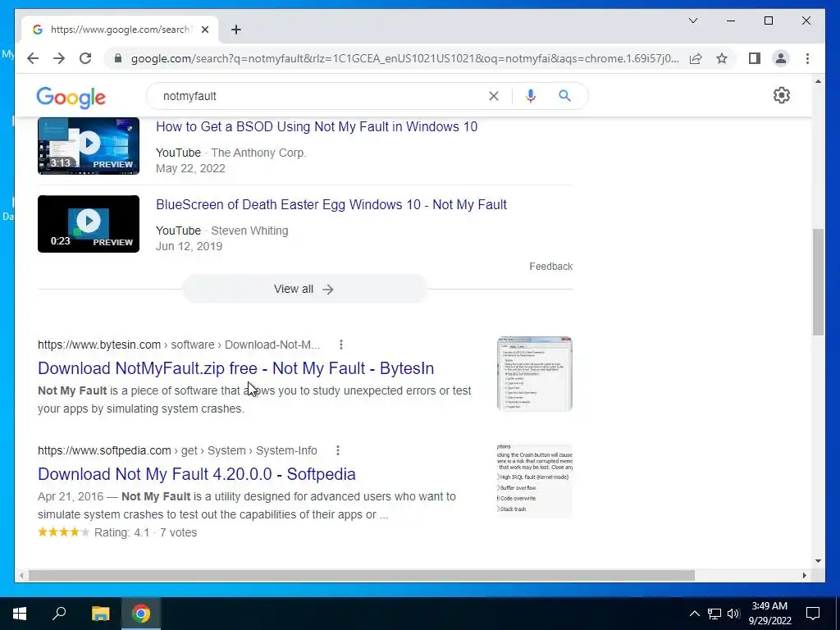Click the scroll up arrow
Screen dimensions: 840x630
(x=818, y=81)
